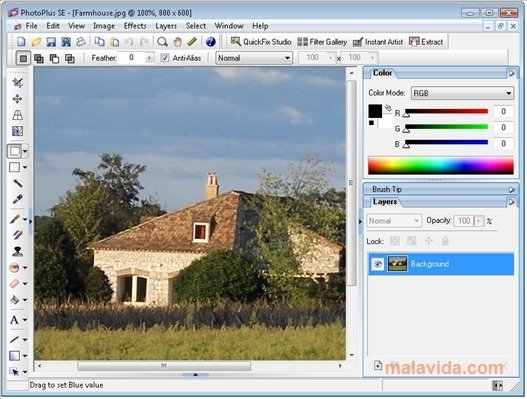527x399 pixels.
Task: Select the Magic Wand tool
Action: tap(17, 183)
